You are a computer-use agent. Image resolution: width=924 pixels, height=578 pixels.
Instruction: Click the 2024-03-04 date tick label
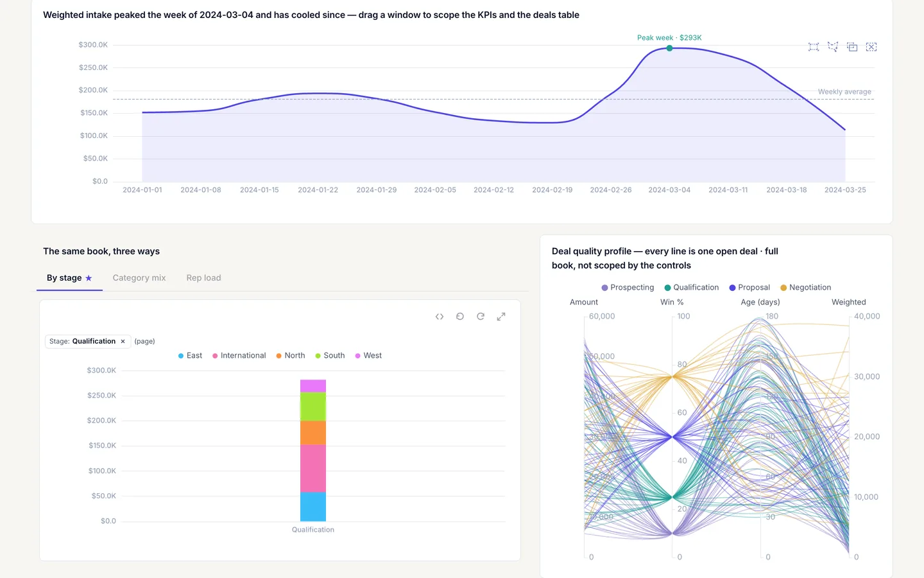click(x=669, y=190)
